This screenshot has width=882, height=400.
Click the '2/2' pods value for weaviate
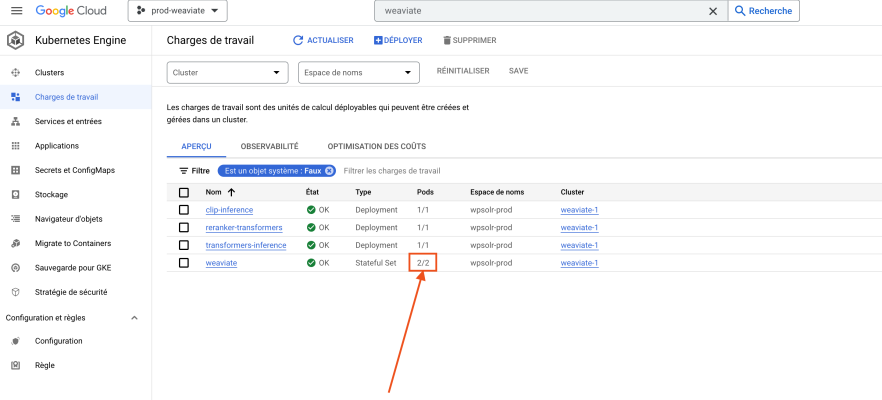[423, 263]
